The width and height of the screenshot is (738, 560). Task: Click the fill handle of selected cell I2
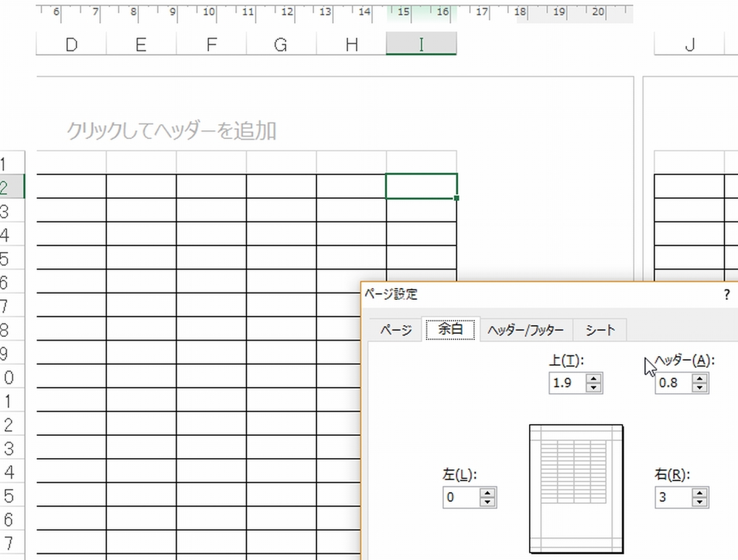click(x=457, y=198)
